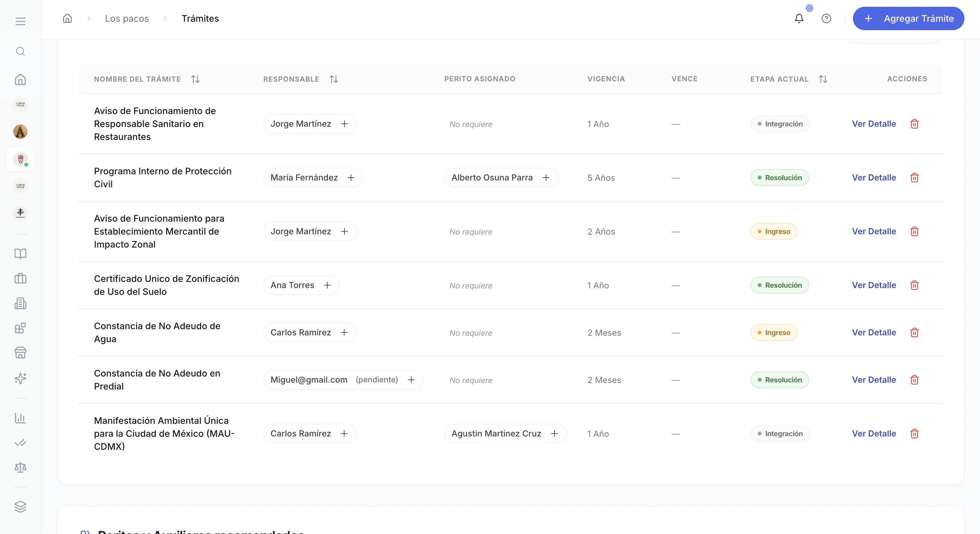Open the notifications bell

799,18
